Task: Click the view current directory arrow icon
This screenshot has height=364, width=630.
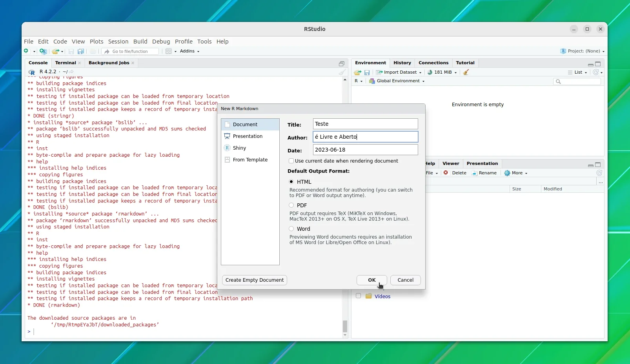Action: coord(71,72)
